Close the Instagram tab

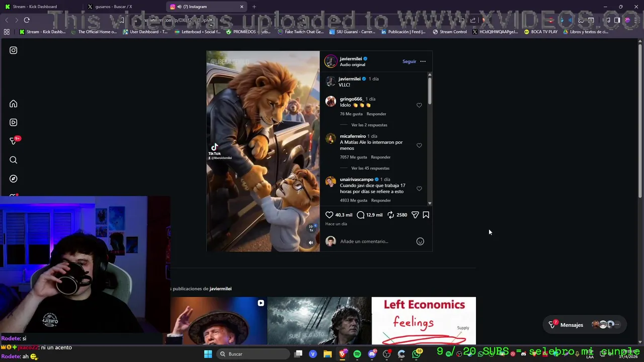click(242, 7)
